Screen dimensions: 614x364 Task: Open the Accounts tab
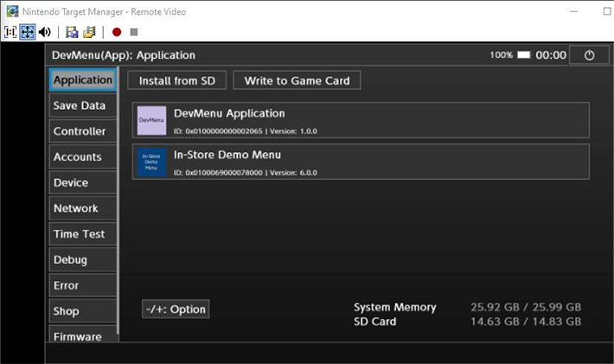(83, 157)
